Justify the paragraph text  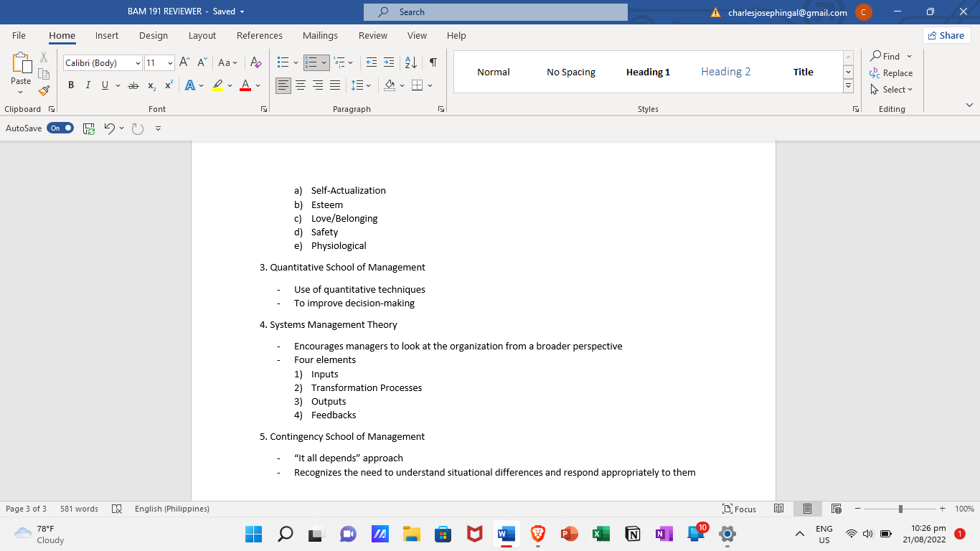pyautogui.click(x=335, y=85)
